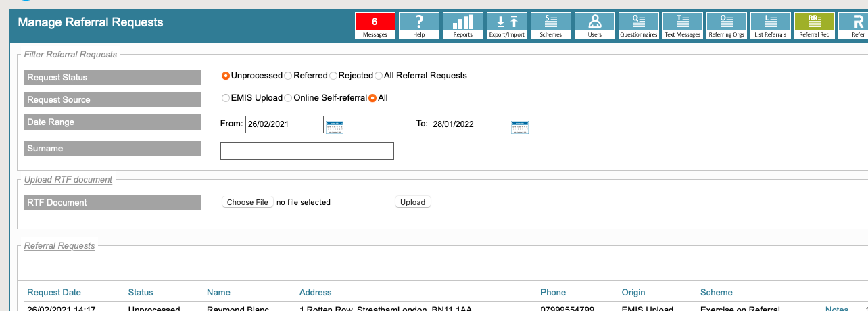
Task: Open the Reports bar chart icon
Action: (463, 26)
